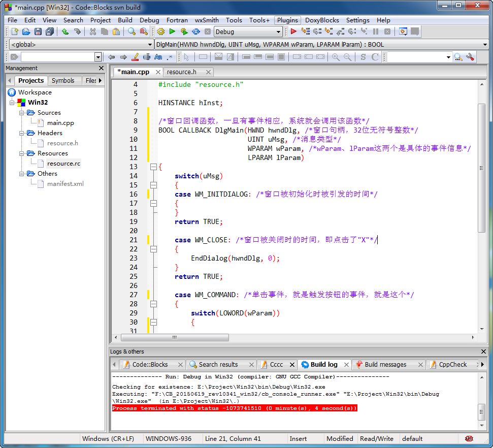This screenshot has height=448, width=493.
Task: Switch to the Build messages log tab
Action: (385, 364)
